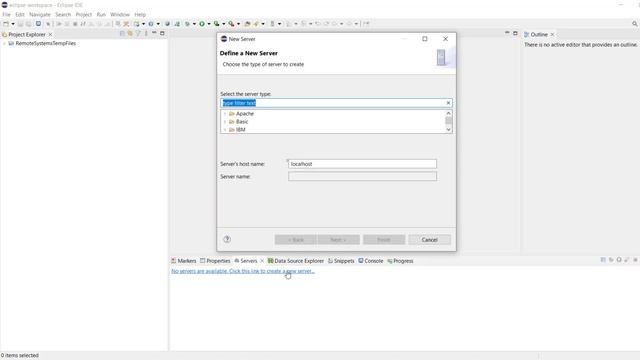
Task: Click the Debug bug icon
Action: click(x=187, y=24)
